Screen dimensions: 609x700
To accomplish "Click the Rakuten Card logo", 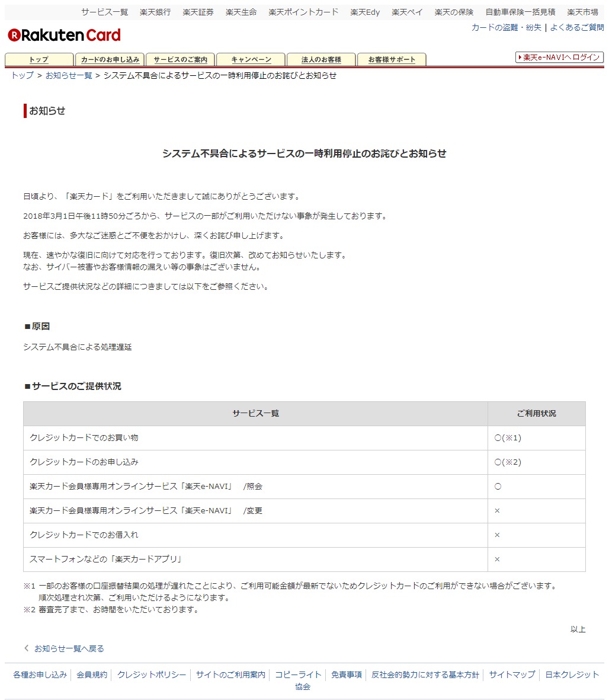I will (x=64, y=35).
